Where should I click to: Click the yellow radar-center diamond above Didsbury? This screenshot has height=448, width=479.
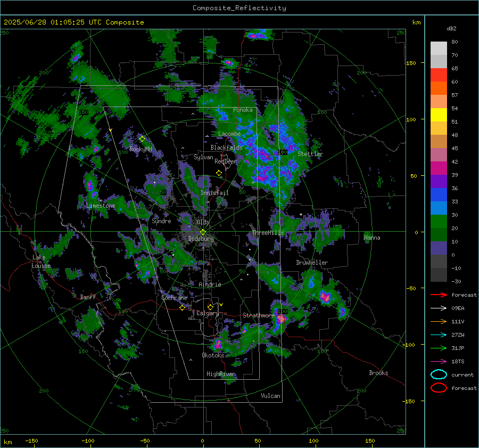203,232
